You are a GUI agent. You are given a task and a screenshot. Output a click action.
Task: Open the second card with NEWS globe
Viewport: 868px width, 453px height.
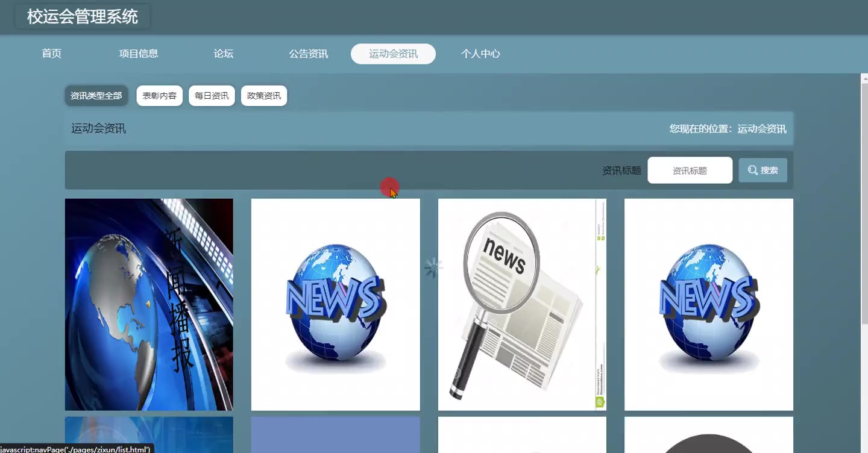(335, 305)
